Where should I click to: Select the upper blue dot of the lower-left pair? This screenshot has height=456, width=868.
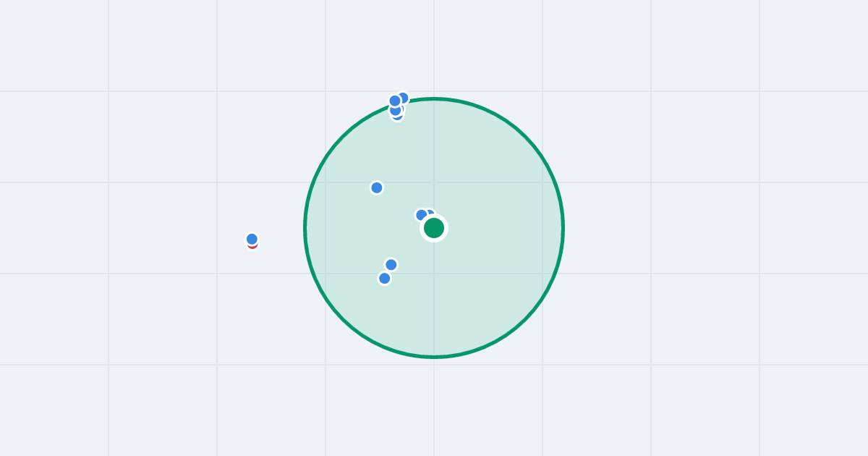click(391, 265)
